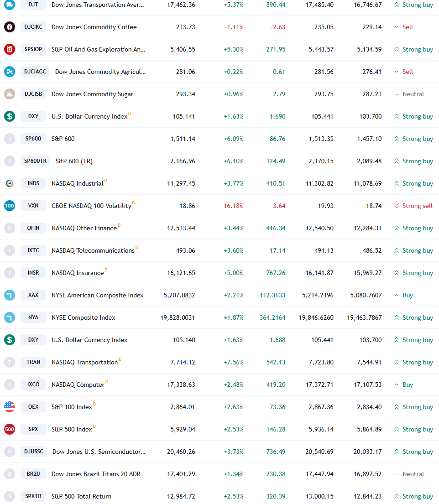Click the Strong buy rating for SP600
The height and width of the screenshot is (504, 439).
[413, 139]
